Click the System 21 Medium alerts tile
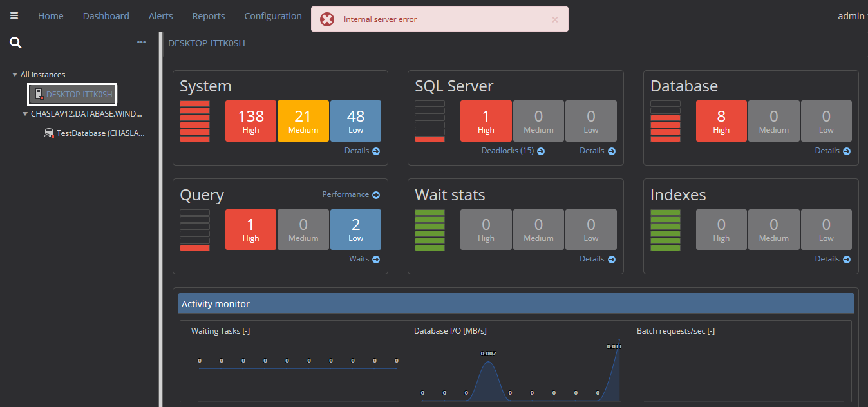This screenshot has width=868, height=407. coord(303,120)
